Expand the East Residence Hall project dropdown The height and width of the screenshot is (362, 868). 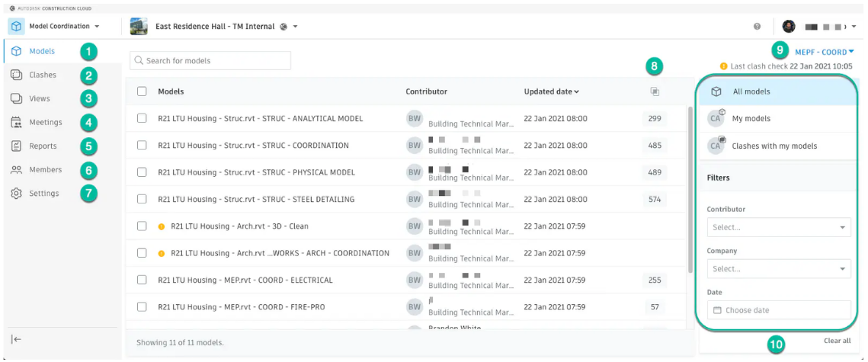click(295, 27)
